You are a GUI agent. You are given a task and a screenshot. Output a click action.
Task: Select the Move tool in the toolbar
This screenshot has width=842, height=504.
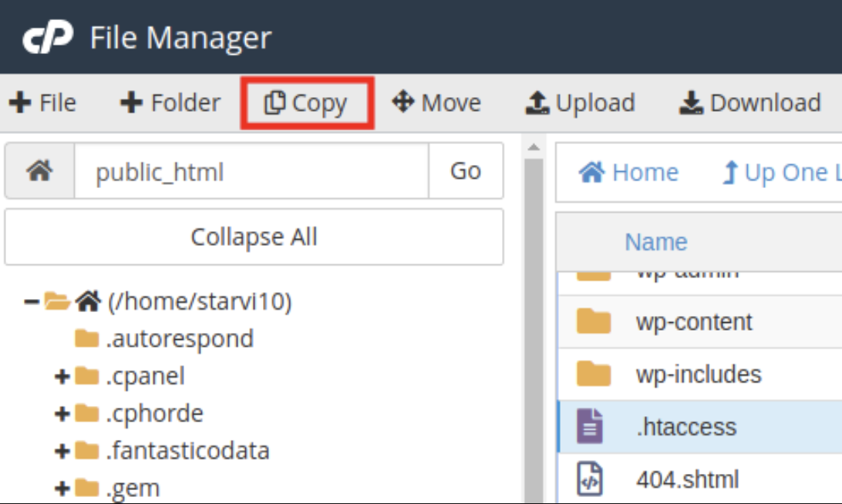point(437,102)
